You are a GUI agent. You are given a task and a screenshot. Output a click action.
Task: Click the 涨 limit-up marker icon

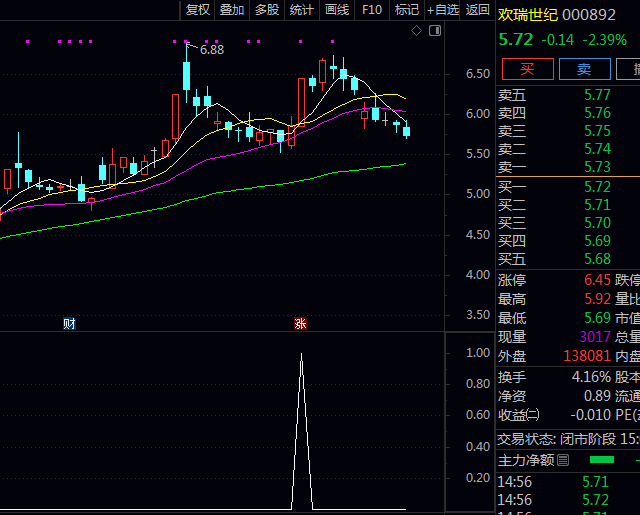tap(300, 324)
